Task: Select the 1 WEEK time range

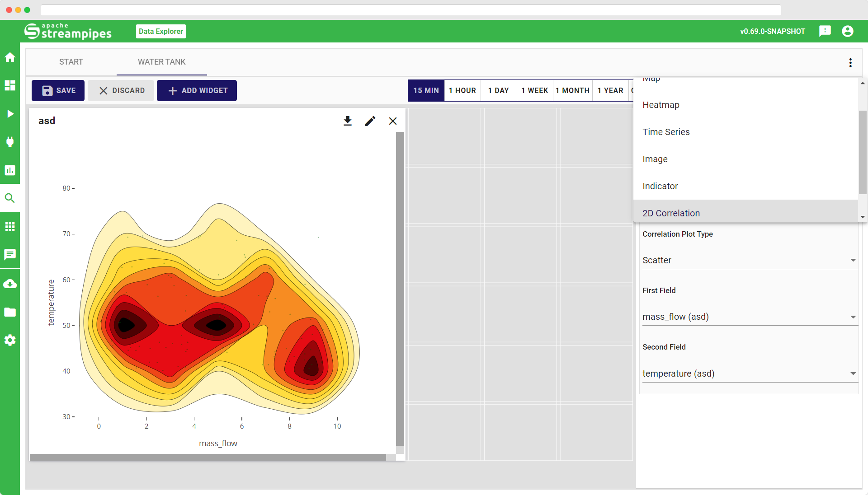Action: 534,90
